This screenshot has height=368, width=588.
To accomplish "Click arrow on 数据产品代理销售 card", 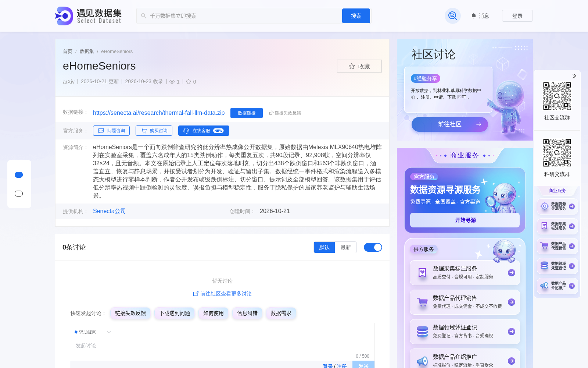I will [512, 302].
